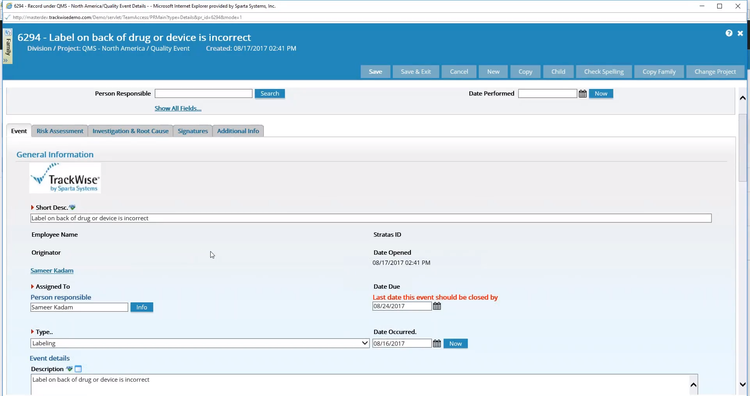Open the Signatures tab
Viewport: 750px width, 396px height.
[193, 131]
